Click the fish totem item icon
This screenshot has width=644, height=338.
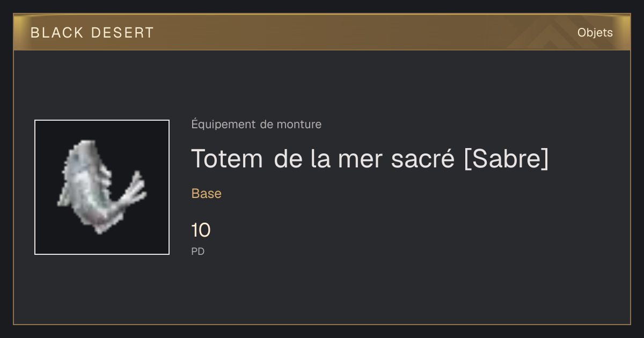click(x=102, y=187)
